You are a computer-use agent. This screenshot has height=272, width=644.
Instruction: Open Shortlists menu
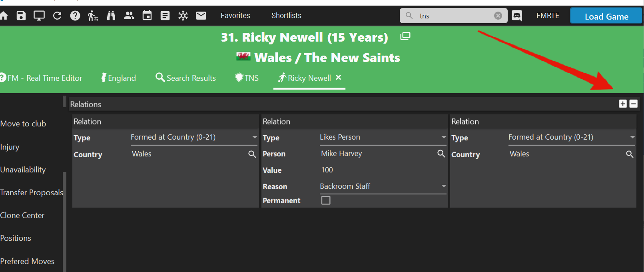tap(286, 16)
